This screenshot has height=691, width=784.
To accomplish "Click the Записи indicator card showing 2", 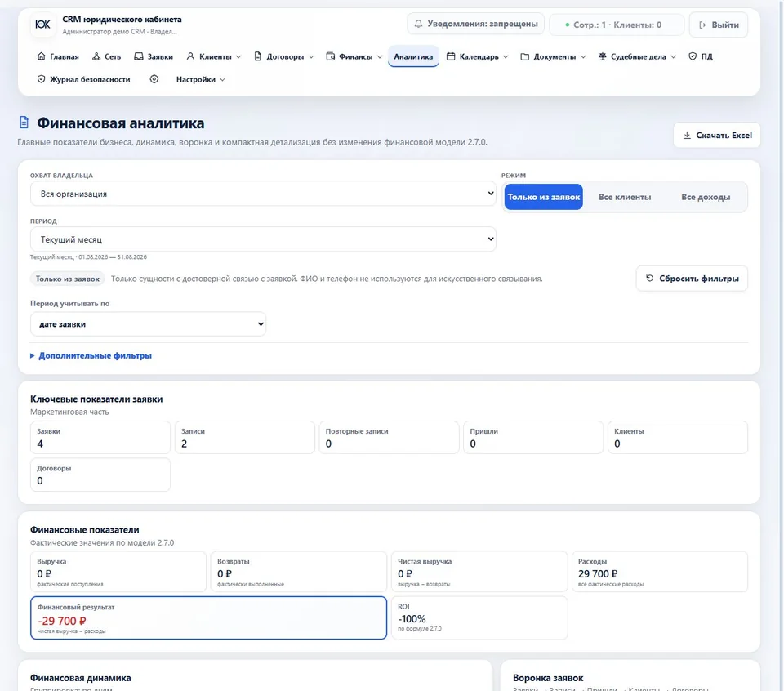I will (x=244, y=438).
